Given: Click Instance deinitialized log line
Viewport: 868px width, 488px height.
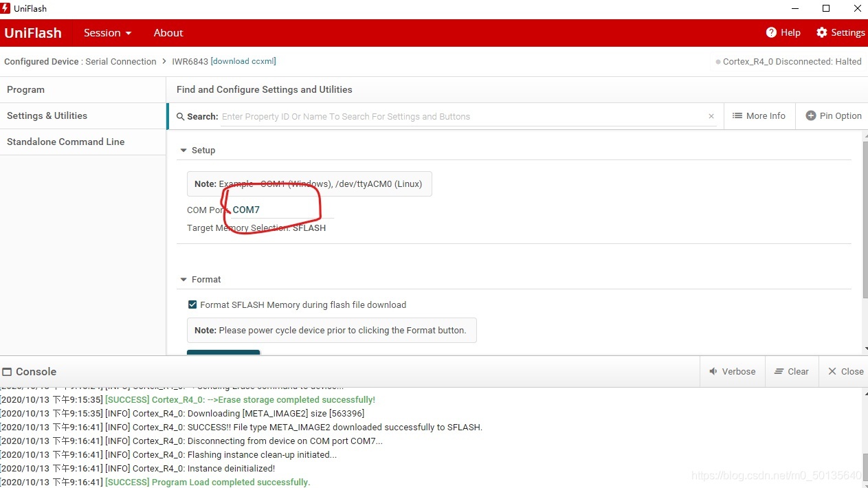Looking at the screenshot, I should (x=138, y=468).
